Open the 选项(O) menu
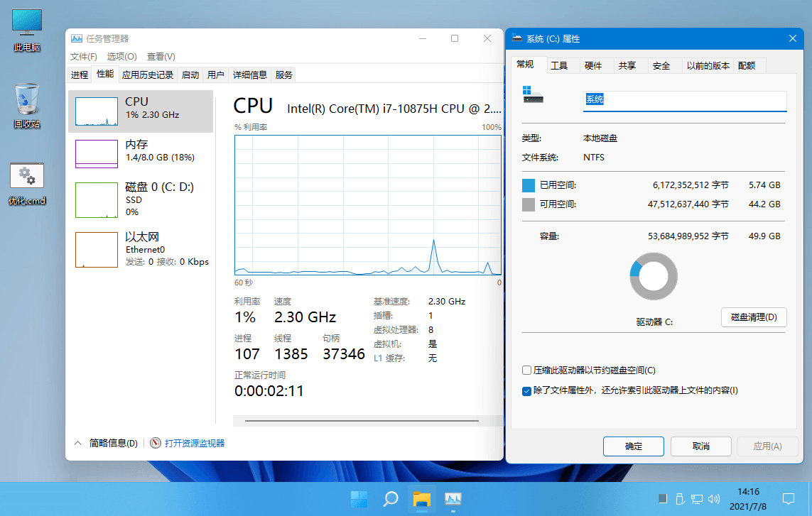This screenshot has height=516, width=812. 121,56
